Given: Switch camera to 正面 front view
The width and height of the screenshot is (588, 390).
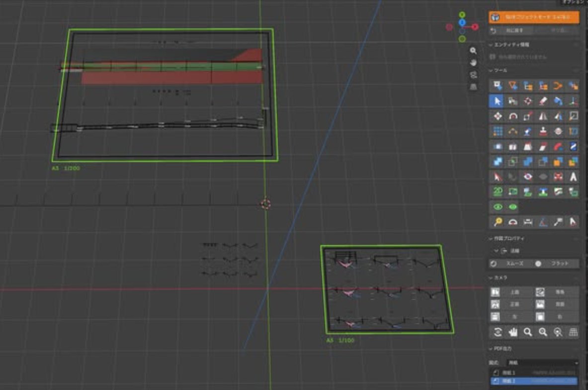Looking at the screenshot, I should click(x=511, y=304).
